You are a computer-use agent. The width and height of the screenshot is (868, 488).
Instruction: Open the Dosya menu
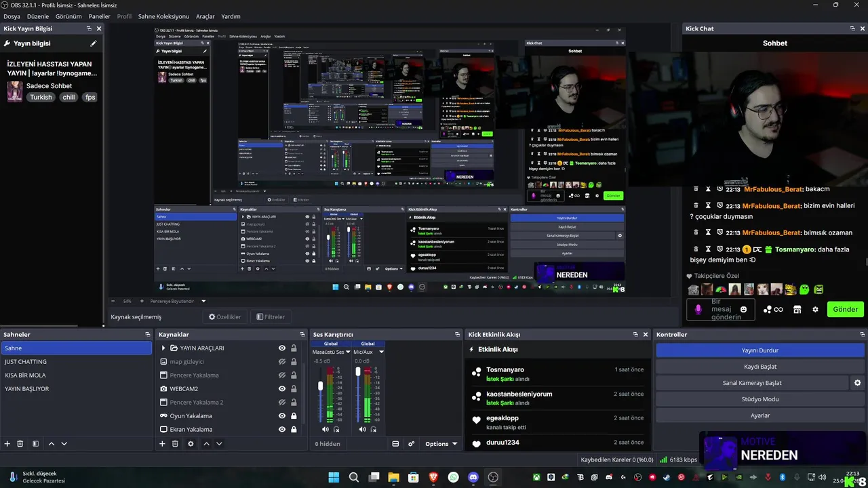coord(12,16)
